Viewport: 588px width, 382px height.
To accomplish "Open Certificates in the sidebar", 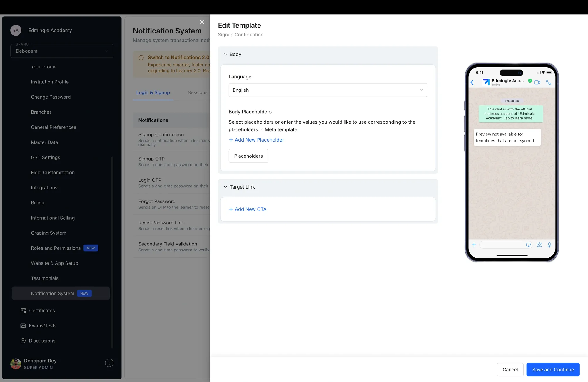I will (42, 311).
